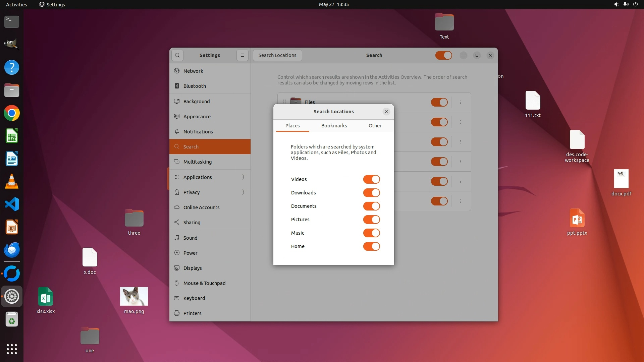This screenshot has height=362, width=644.
Task: Open the Settings hamburger menu
Action: click(243, 55)
